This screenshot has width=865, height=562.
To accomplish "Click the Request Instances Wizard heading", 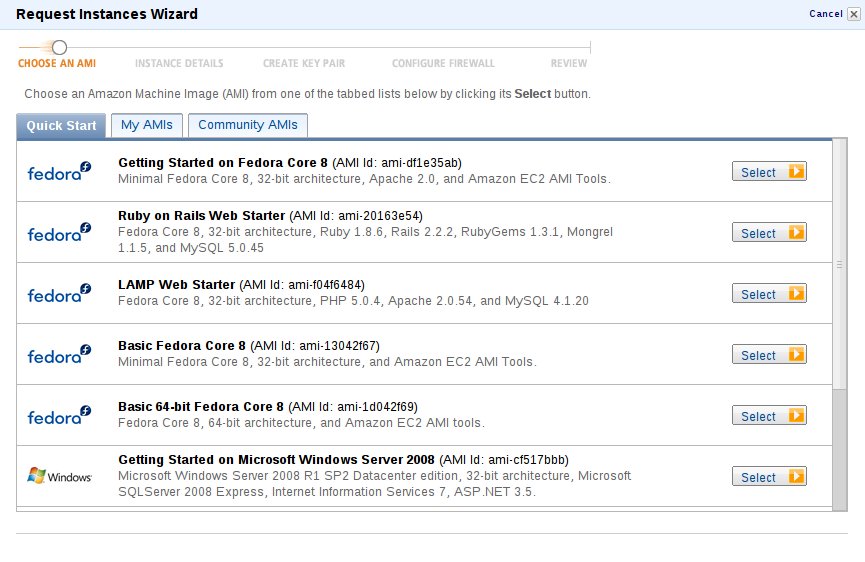I will [x=106, y=14].
